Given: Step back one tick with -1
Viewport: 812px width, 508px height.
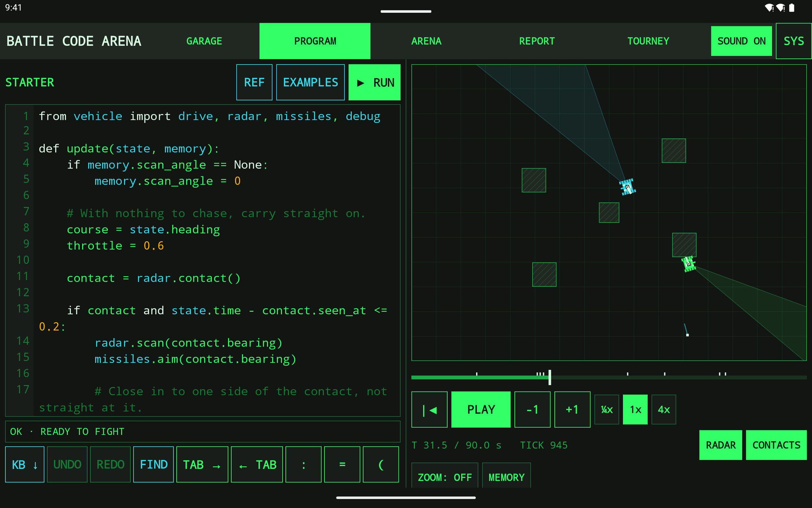Looking at the screenshot, I should coord(532,409).
